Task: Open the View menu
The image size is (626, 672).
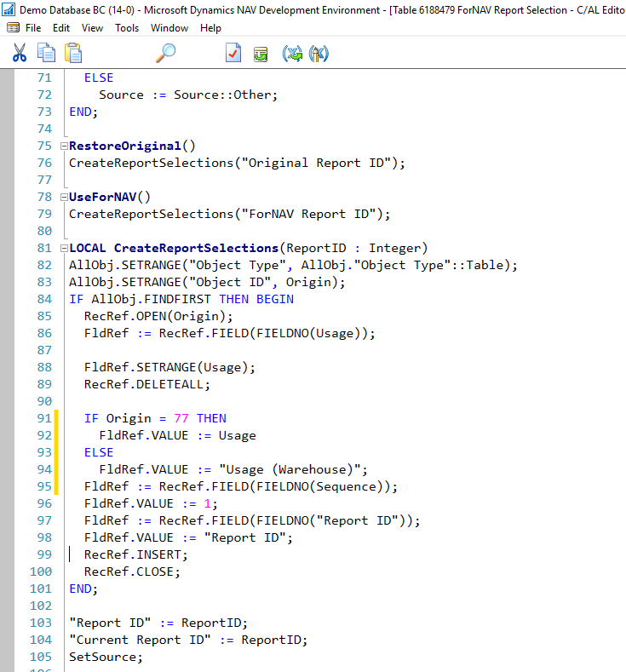Action: [x=93, y=28]
